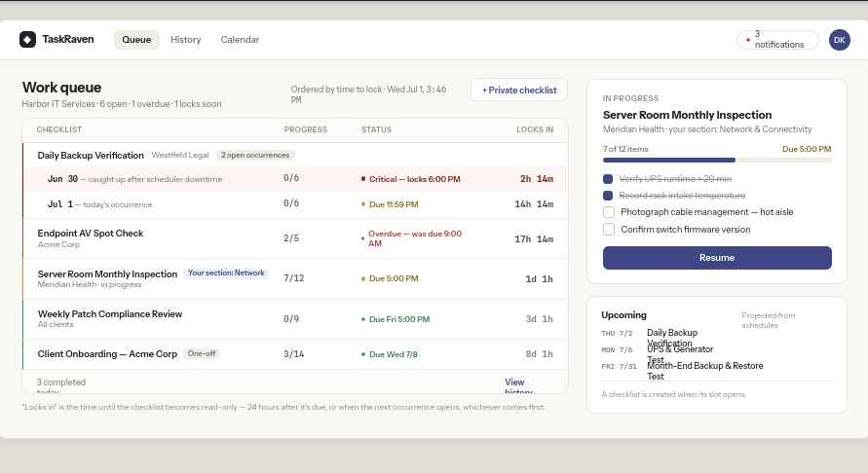Check Photograph cable management — hot aisle

[x=608, y=212]
